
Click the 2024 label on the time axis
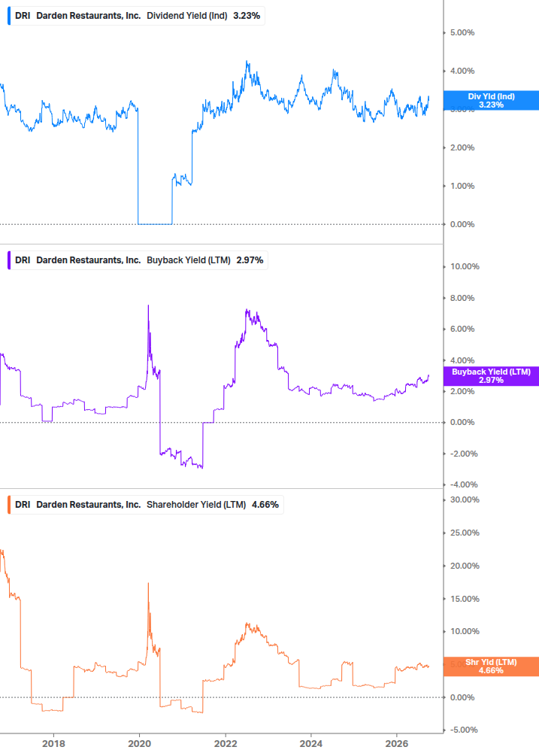click(x=311, y=744)
